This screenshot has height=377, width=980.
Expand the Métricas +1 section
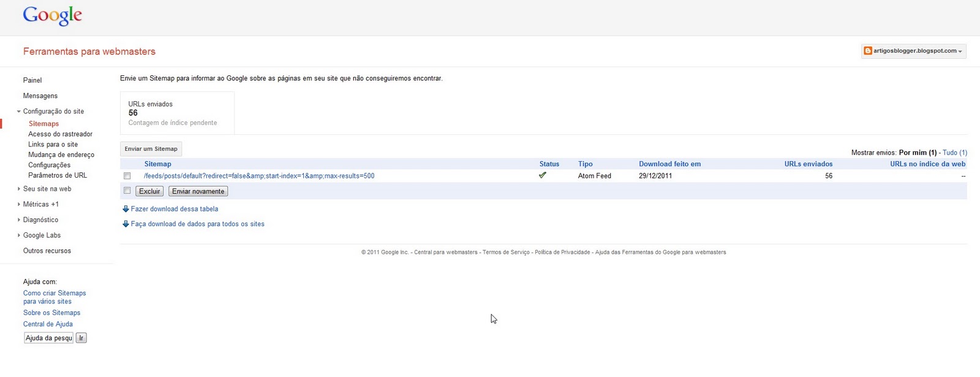click(18, 204)
